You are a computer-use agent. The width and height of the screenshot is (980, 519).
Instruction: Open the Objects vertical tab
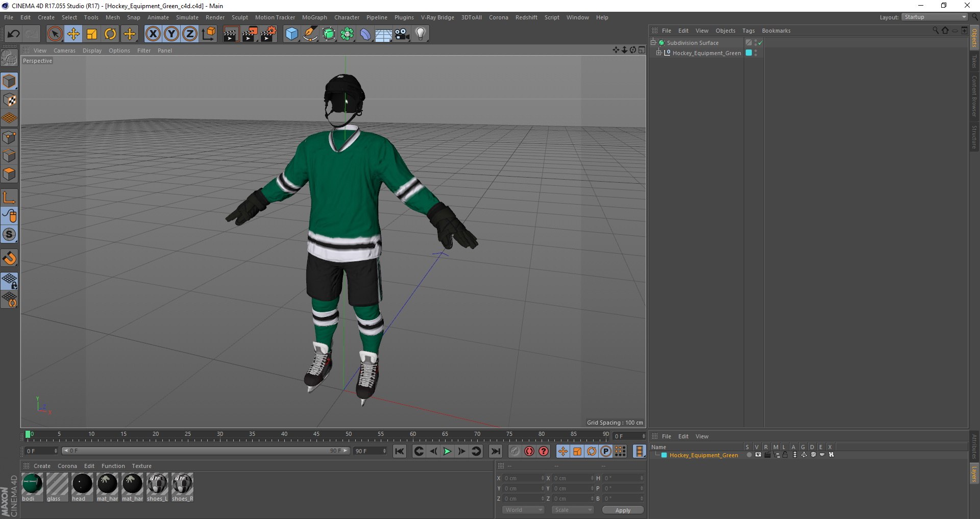point(974,38)
